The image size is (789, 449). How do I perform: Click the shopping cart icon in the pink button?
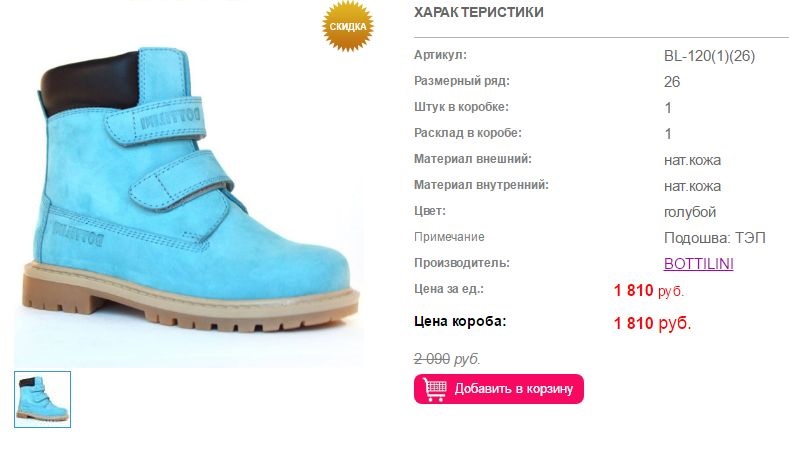tap(435, 389)
